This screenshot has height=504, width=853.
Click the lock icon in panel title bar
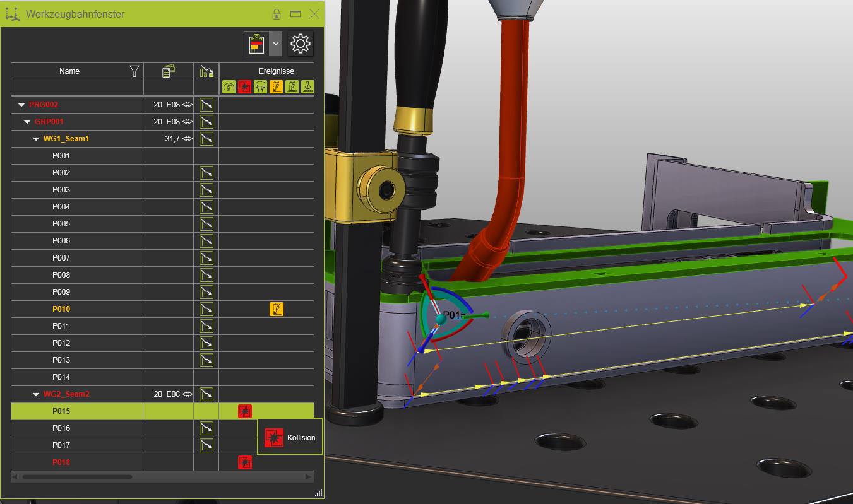pos(277,14)
